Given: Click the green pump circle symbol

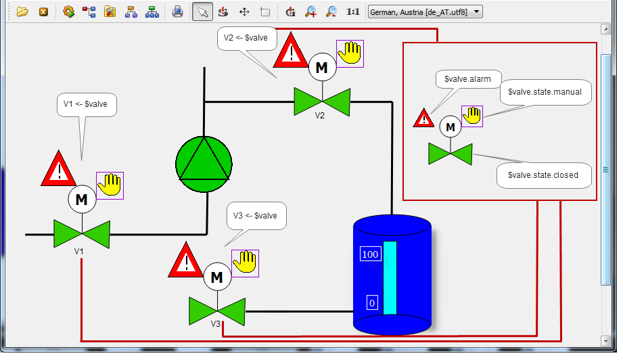Looking at the screenshot, I should point(204,163).
